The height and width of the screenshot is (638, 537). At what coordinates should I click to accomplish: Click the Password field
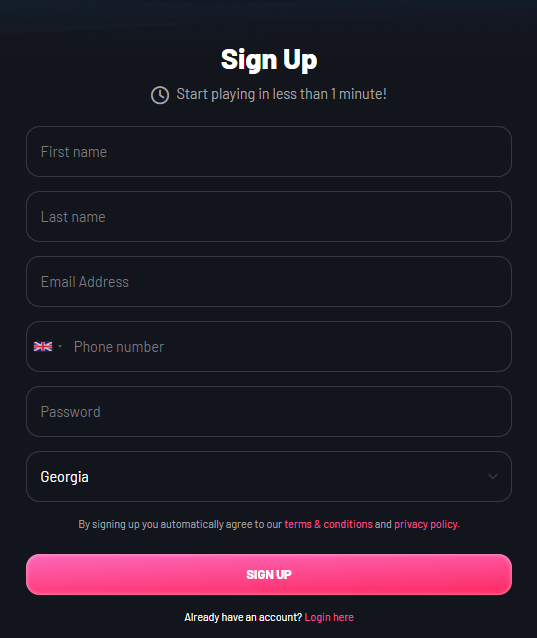point(268,411)
